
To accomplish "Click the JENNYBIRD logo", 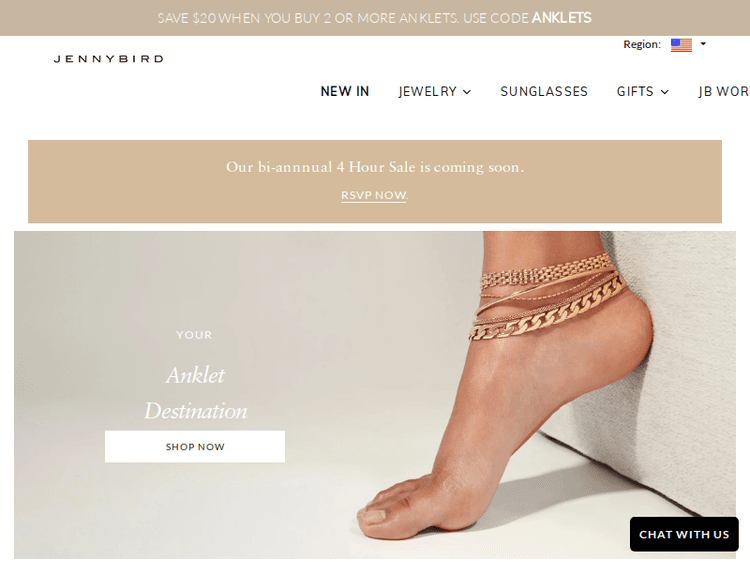I will coord(109,59).
